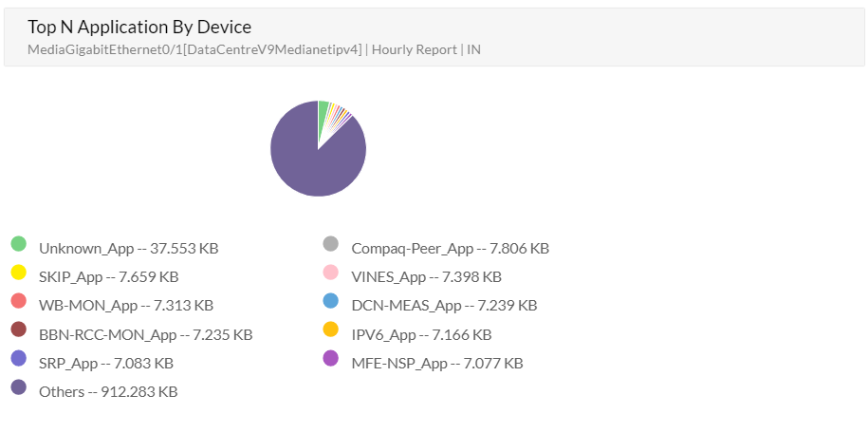Viewport: 868px width, 433px height.
Task: Click the orange IPV6_App legend dot
Action: pyautogui.click(x=330, y=329)
